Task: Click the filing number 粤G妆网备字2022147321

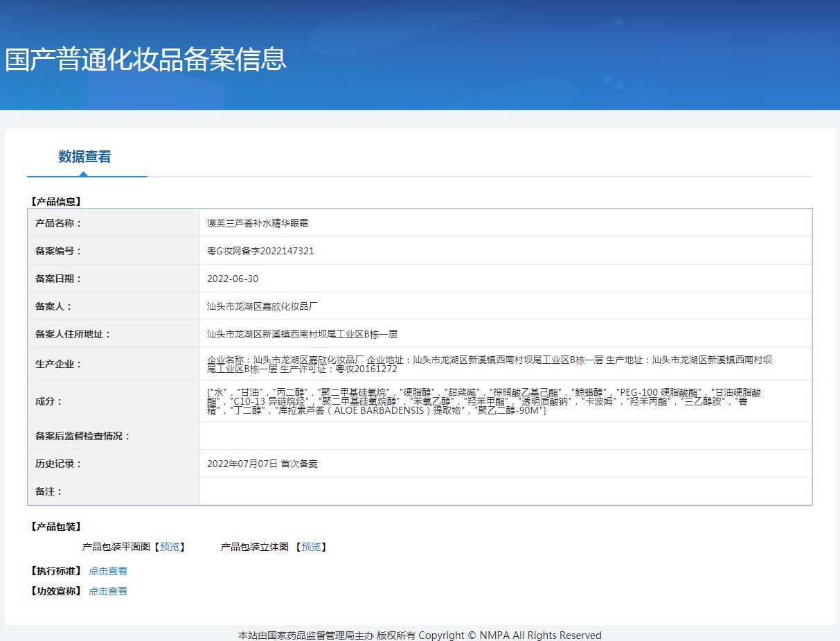Action: click(x=260, y=251)
